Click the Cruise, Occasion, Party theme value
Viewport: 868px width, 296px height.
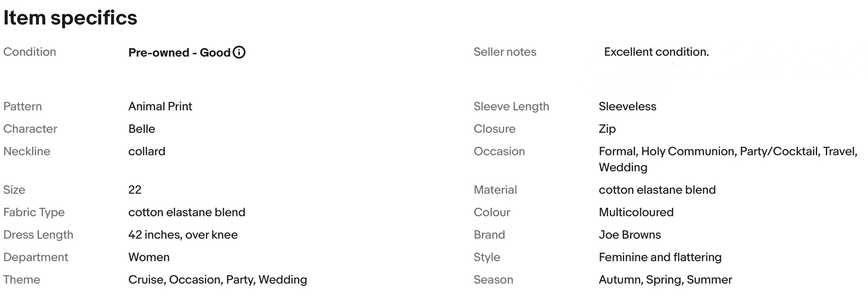coord(218,280)
